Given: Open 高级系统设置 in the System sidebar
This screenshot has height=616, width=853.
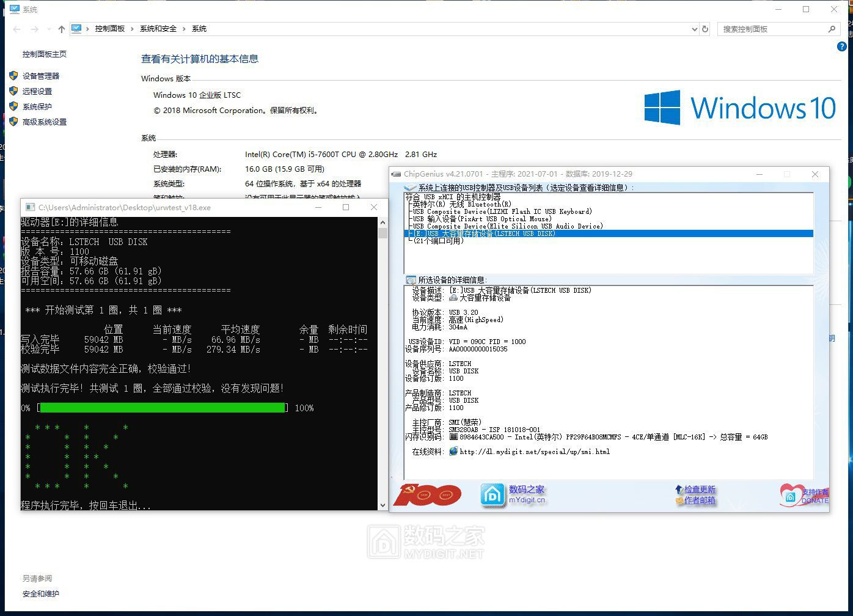Looking at the screenshot, I should click(45, 122).
